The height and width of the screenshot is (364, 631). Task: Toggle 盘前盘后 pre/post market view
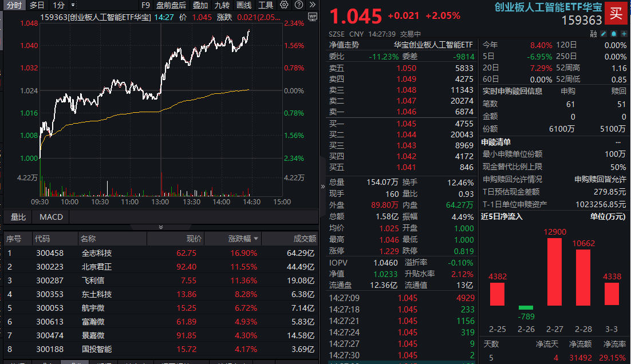pyautogui.click(x=172, y=5)
